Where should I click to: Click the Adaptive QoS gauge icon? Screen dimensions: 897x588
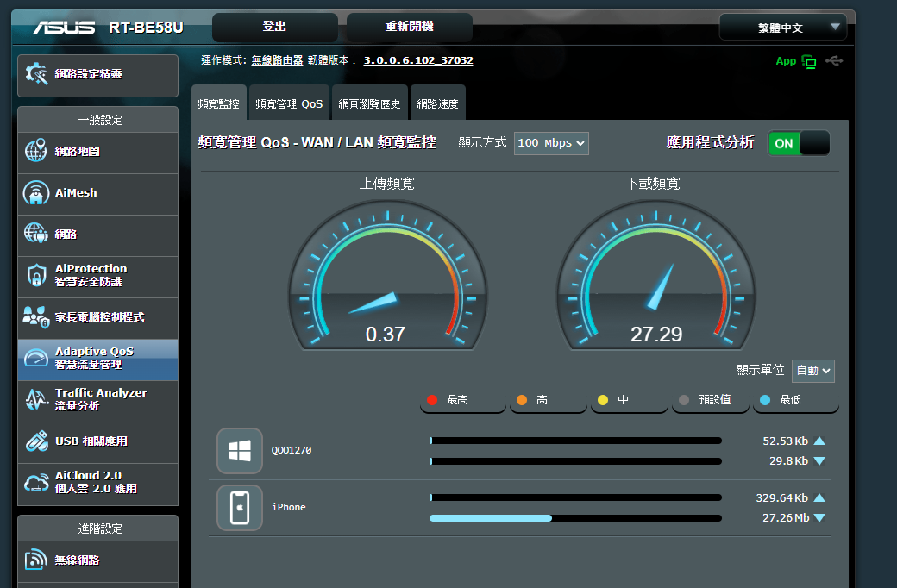pos(35,358)
